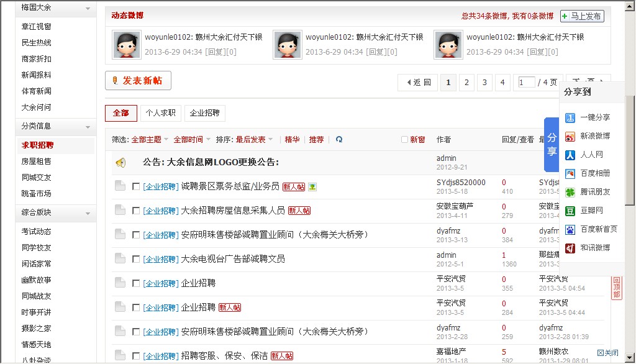Share to 腾讯朋友 icon

(570, 193)
